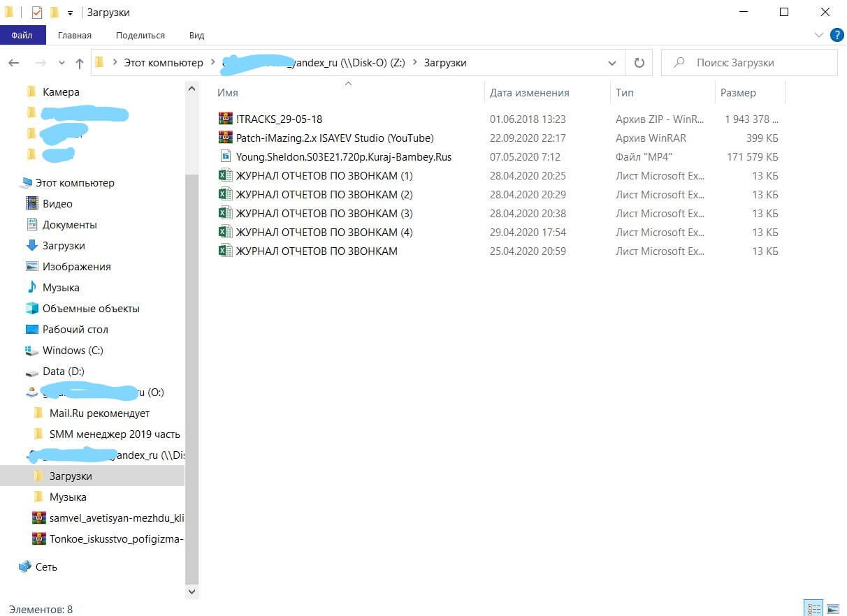Open the Mail.Ru рекомендует folder
This screenshot has width=847, height=616.
[x=99, y=413]
